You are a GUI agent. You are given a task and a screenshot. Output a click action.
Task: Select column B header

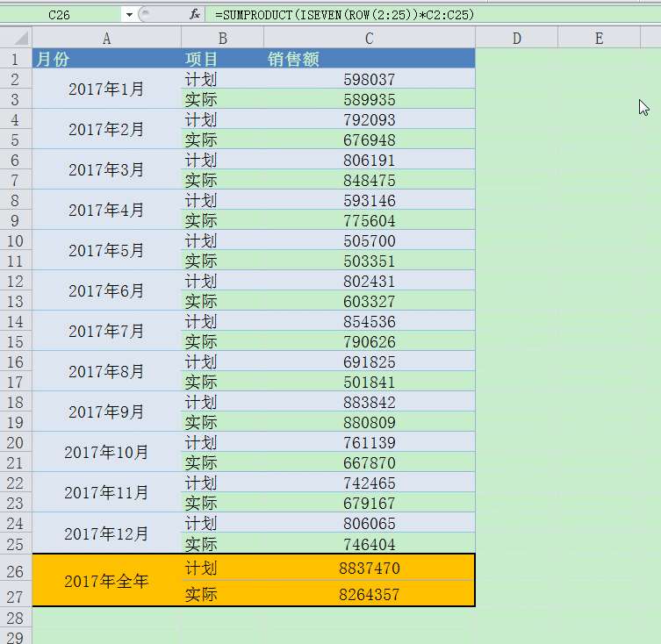223,39
